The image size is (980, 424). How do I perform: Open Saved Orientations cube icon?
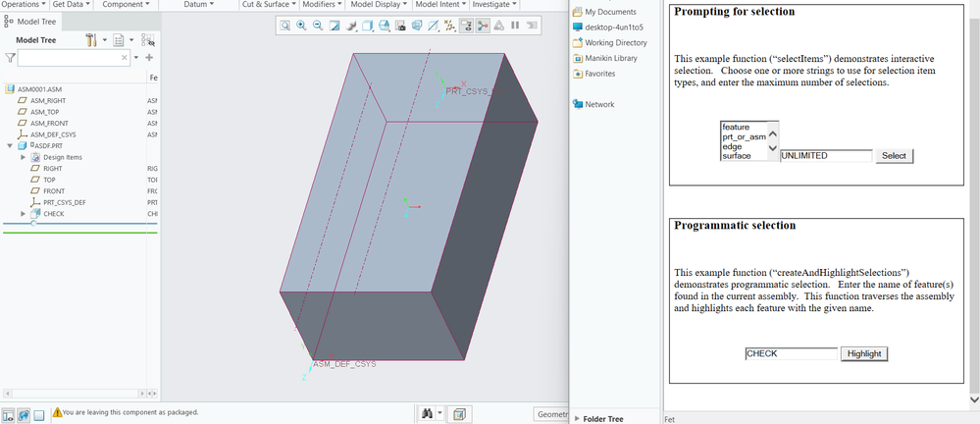point(367,26)
